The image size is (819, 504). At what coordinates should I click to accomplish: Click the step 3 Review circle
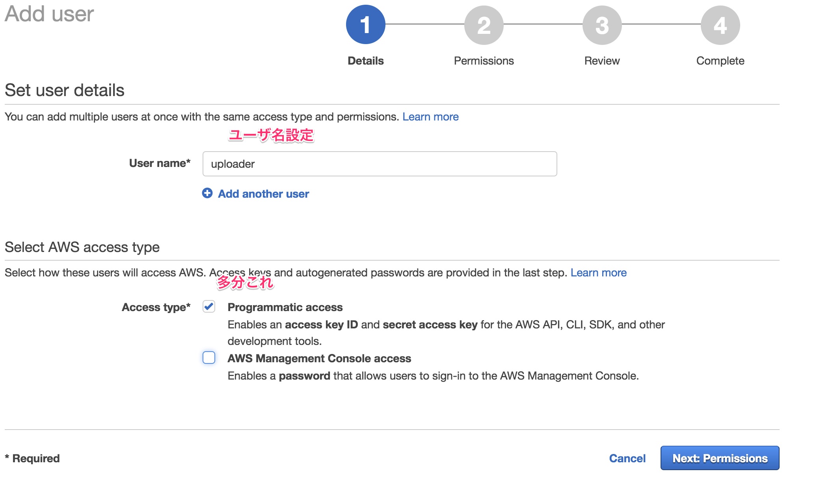click(x=602, y=25)
